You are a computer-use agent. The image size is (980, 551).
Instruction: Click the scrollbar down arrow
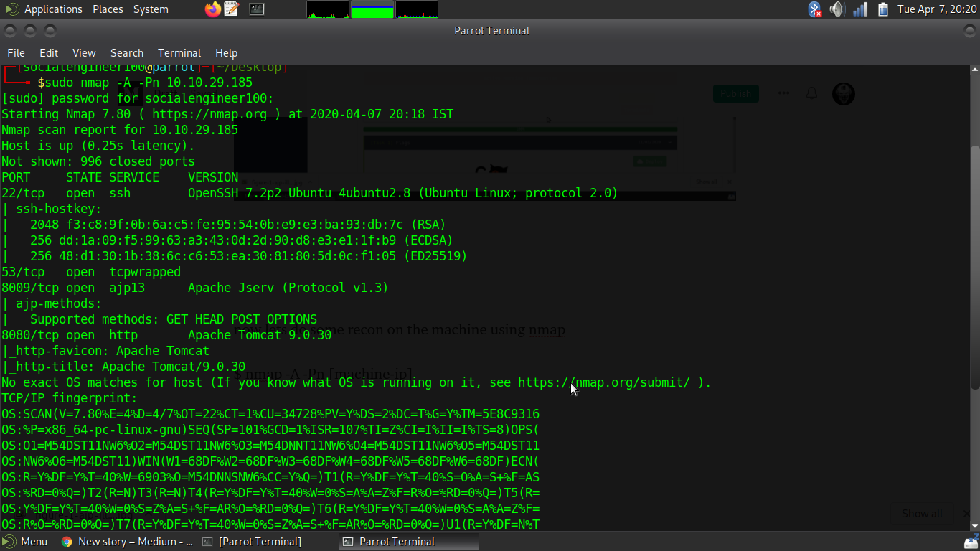click(x=975, y=524)
